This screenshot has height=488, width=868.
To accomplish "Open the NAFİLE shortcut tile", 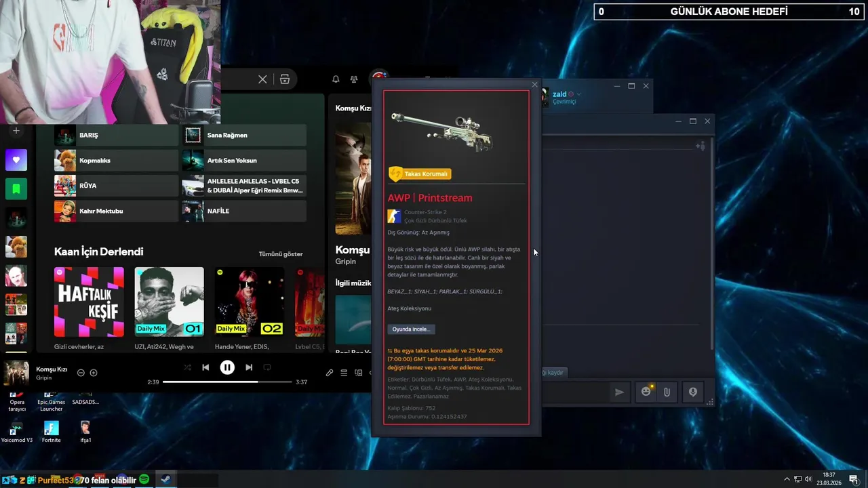I will [x=244, y=211].
